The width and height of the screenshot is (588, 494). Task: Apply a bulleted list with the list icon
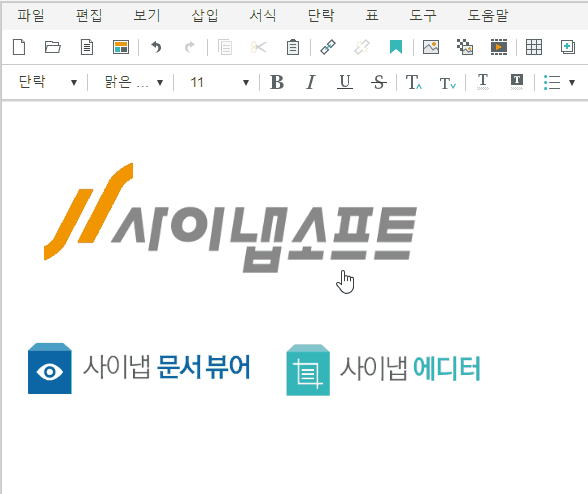(552, 82)
